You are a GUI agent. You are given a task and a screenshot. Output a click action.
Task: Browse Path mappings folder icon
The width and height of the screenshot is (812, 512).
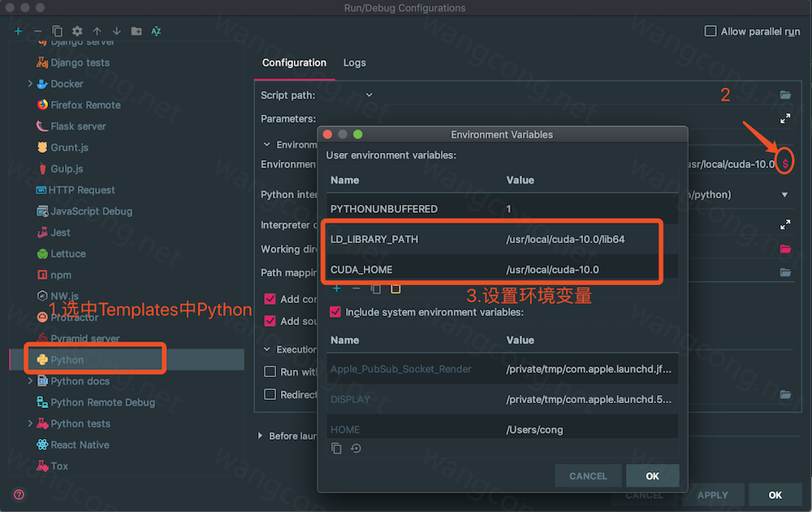click(x=785, y=272)
